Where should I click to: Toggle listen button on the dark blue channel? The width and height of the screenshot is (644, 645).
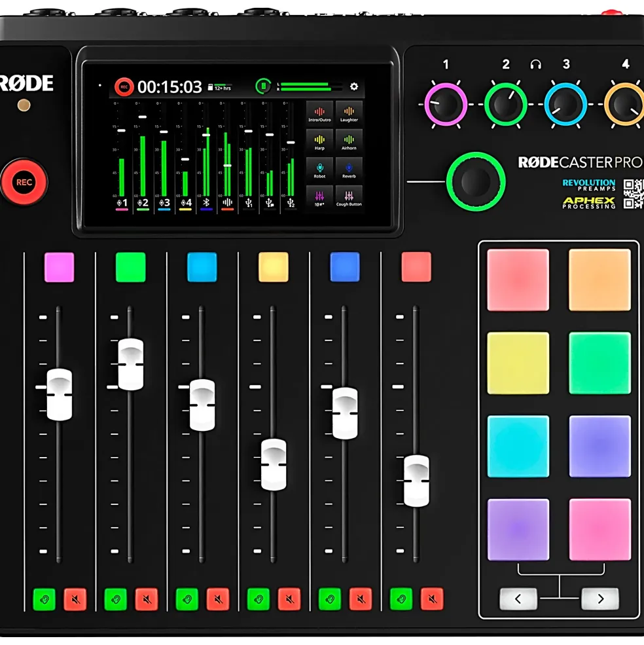pos(330,599)
